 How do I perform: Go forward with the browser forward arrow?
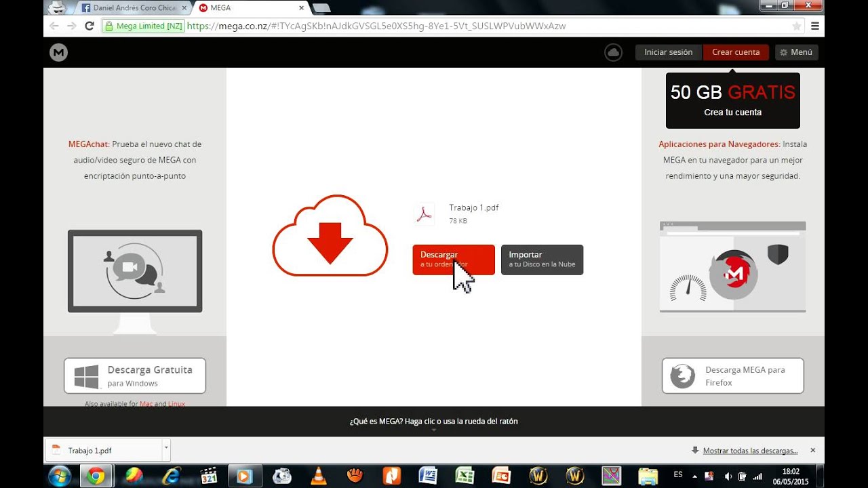71,26
